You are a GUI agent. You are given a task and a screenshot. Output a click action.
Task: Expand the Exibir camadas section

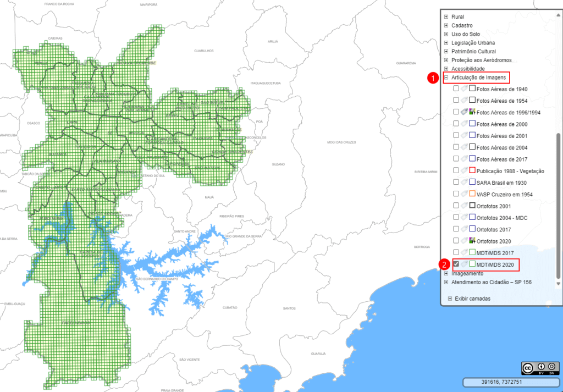coord(450,299)
